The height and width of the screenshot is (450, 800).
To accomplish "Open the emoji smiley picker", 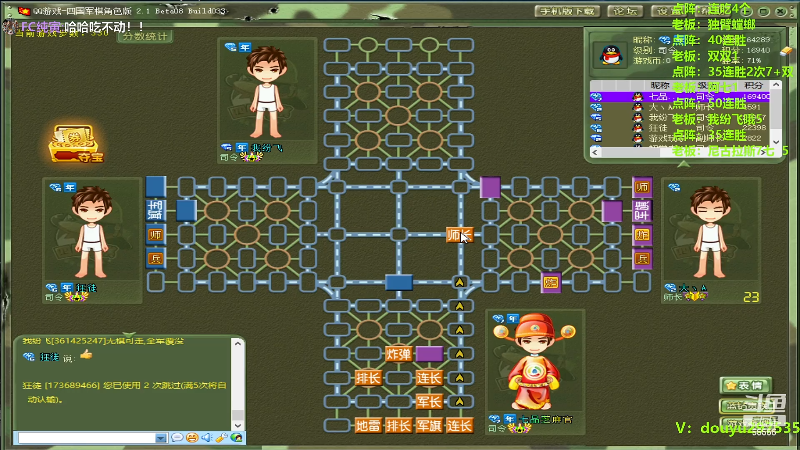I will tap(192, 438).
